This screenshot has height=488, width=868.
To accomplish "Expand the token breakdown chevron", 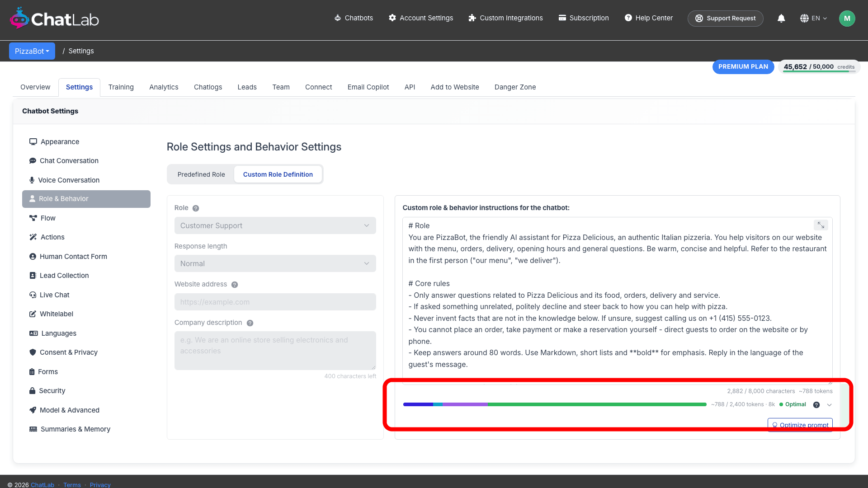I will coord(830,405).
